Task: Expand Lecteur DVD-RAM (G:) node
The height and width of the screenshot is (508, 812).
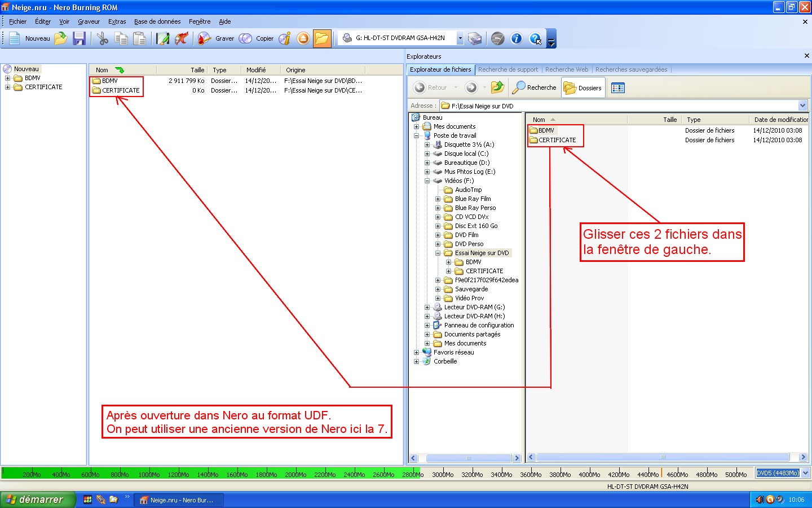Action: pyautogui.click(x=427, y=307)
